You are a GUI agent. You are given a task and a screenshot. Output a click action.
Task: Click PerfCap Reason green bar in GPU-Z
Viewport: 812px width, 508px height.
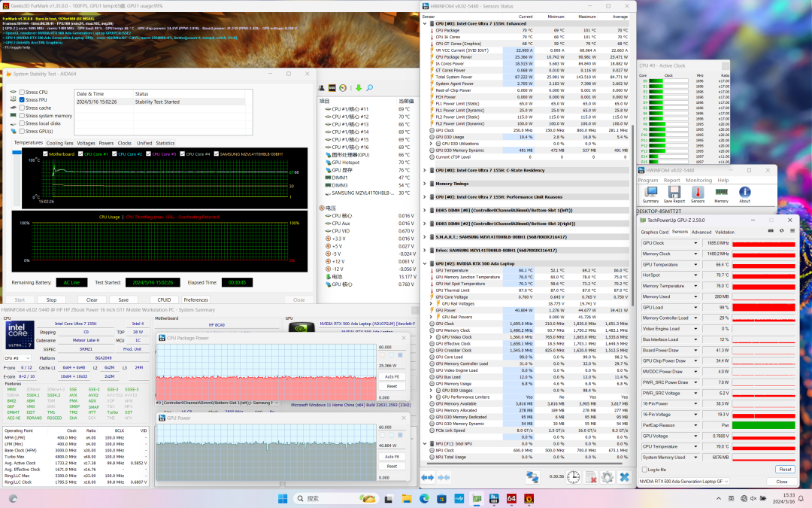[x=763, y=425]
